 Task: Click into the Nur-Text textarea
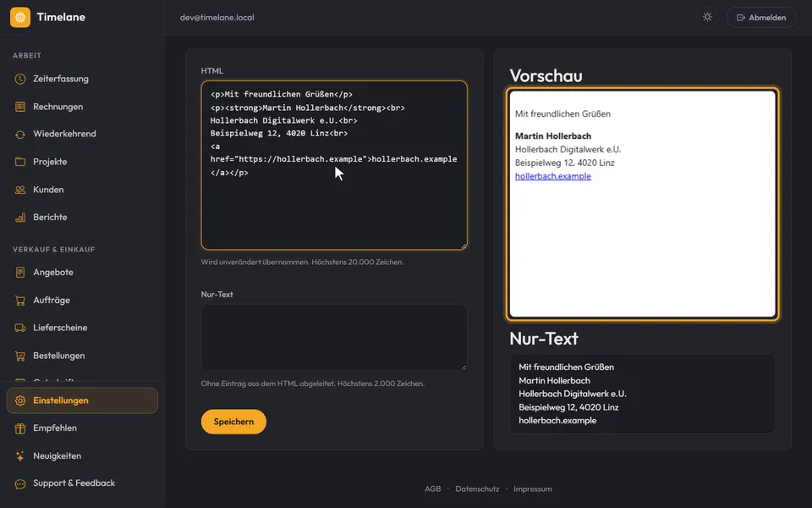(x=334, y=338)
